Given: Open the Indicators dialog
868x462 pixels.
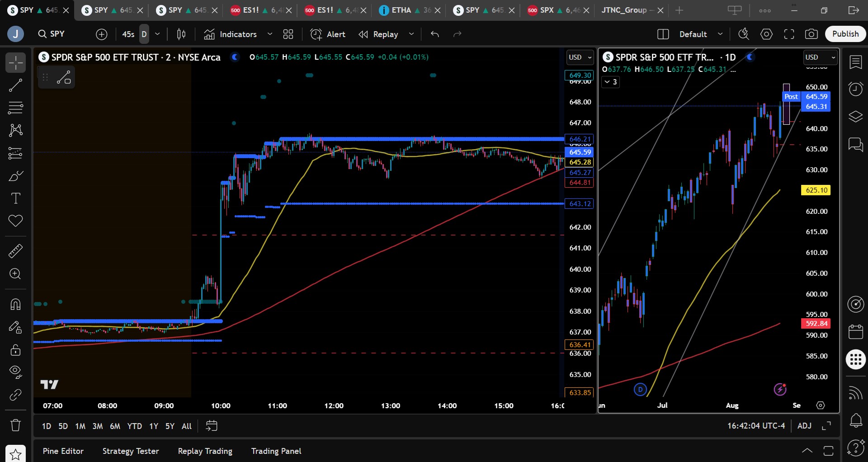Looking at the screenshot, I should [230, 34].
